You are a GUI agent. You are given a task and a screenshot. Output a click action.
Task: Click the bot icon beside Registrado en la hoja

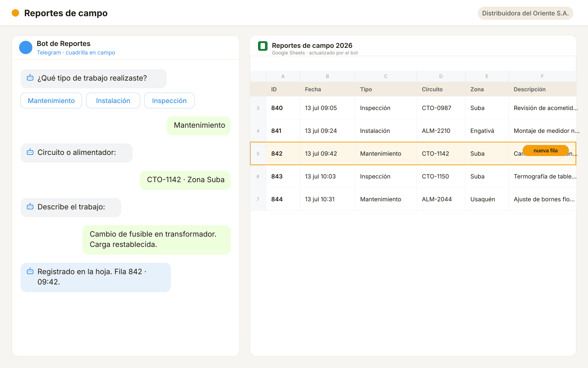[30, 272]
